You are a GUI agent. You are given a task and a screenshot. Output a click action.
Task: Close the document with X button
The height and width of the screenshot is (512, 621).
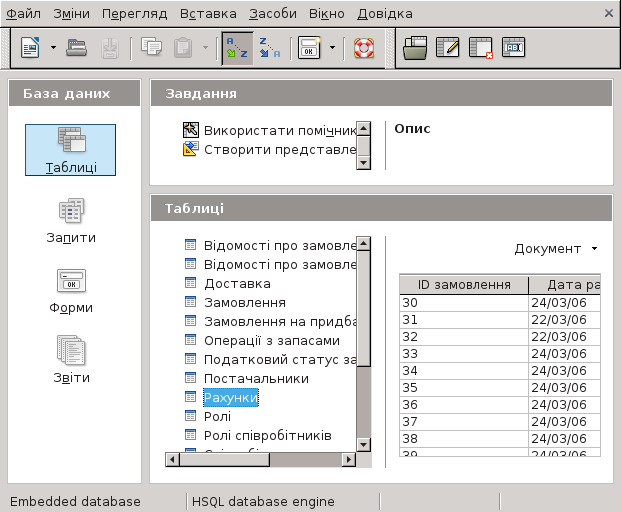point(609,13)
